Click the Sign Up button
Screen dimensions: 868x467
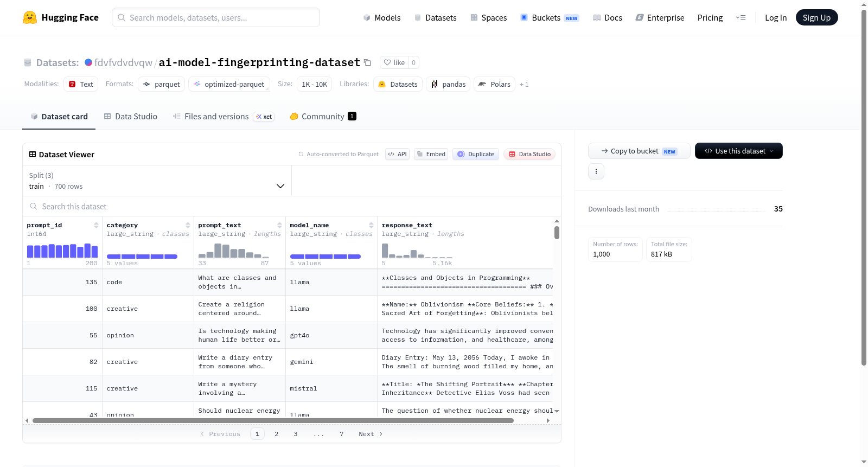[x=816, y=17]
